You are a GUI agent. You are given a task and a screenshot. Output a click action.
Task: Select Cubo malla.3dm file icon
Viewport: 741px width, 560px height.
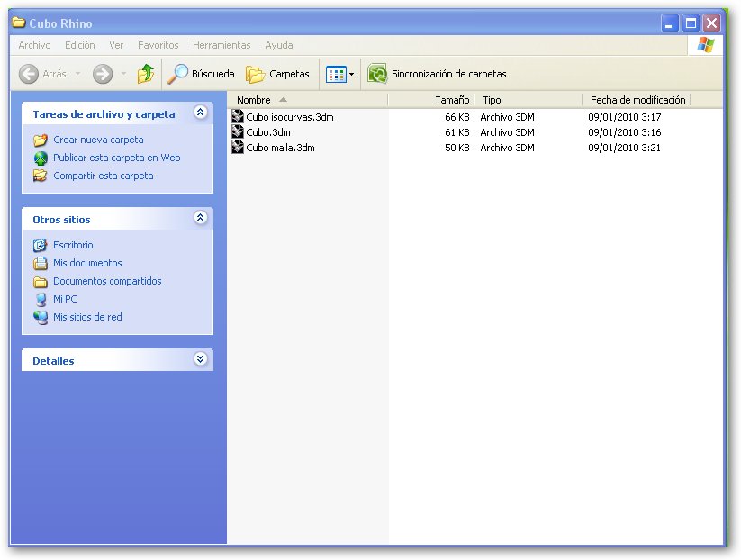click(238, 147)
